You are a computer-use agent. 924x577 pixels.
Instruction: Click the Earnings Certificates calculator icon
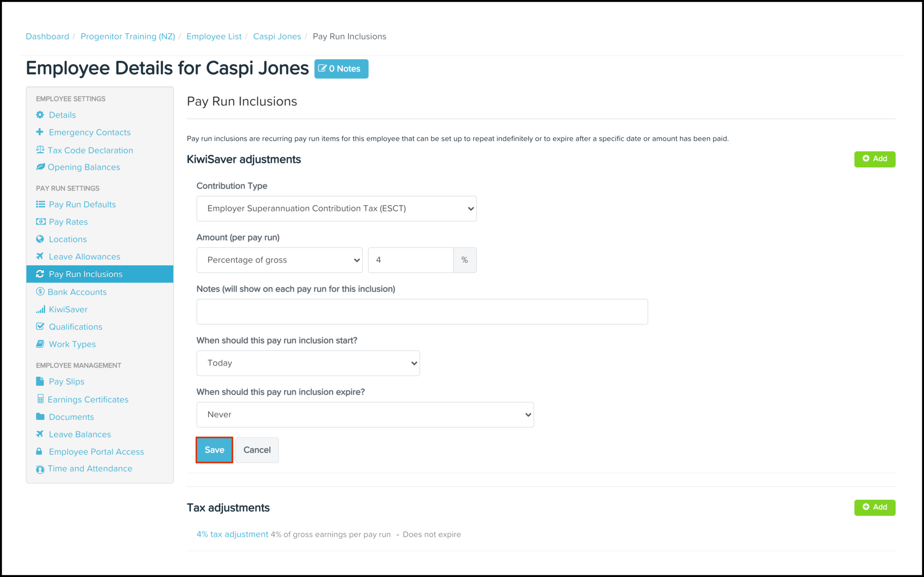(40, 399)
